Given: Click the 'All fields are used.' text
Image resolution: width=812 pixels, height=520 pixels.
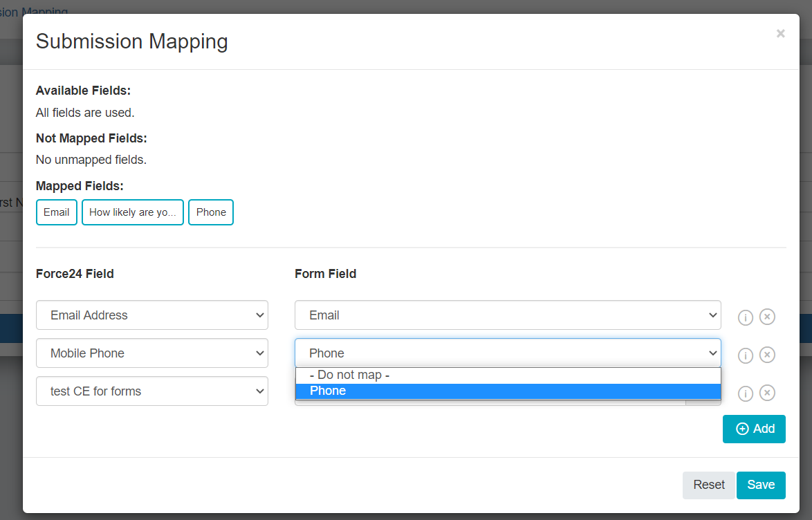Looking at the screenshot, I should coord(85,113).
